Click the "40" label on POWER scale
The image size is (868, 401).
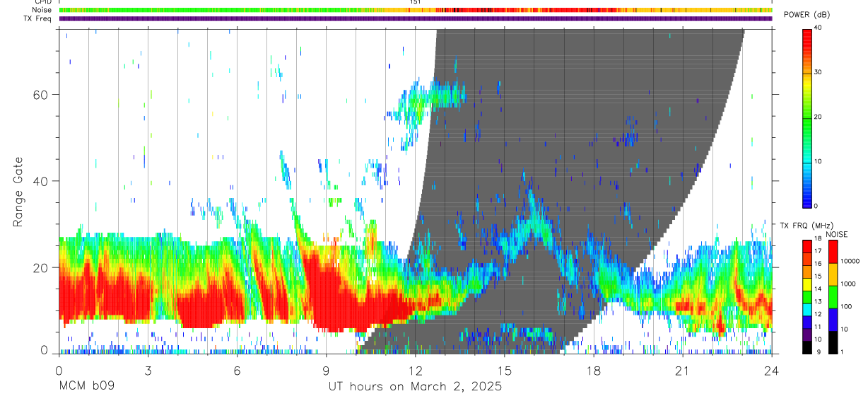818,28
